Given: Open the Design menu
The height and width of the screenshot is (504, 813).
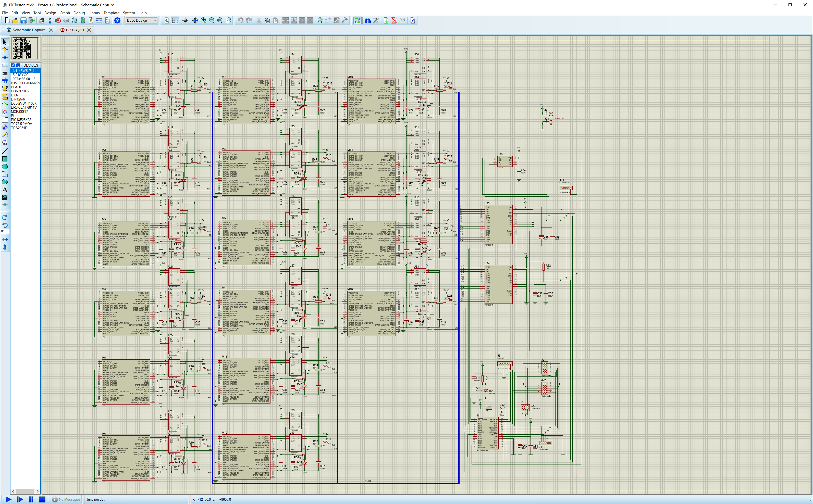Looking at the screenshot, I should (x=50, y=13).
